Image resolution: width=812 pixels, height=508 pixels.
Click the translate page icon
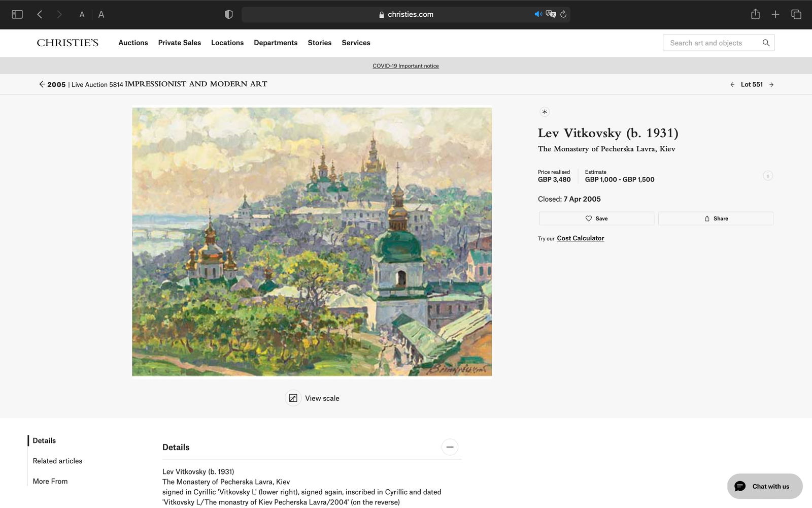click(551, 14)
